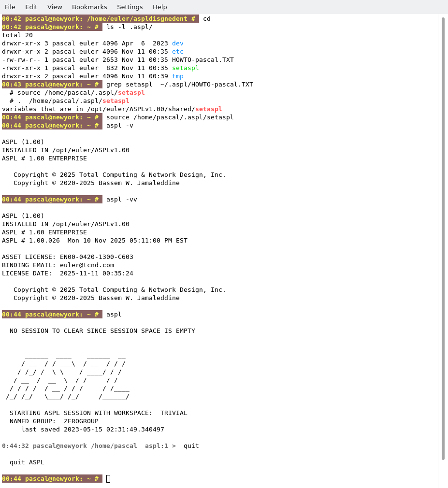The width and height of the screenshot is (448, 488).
Task: Open the File menu
Action: [10, 7]
